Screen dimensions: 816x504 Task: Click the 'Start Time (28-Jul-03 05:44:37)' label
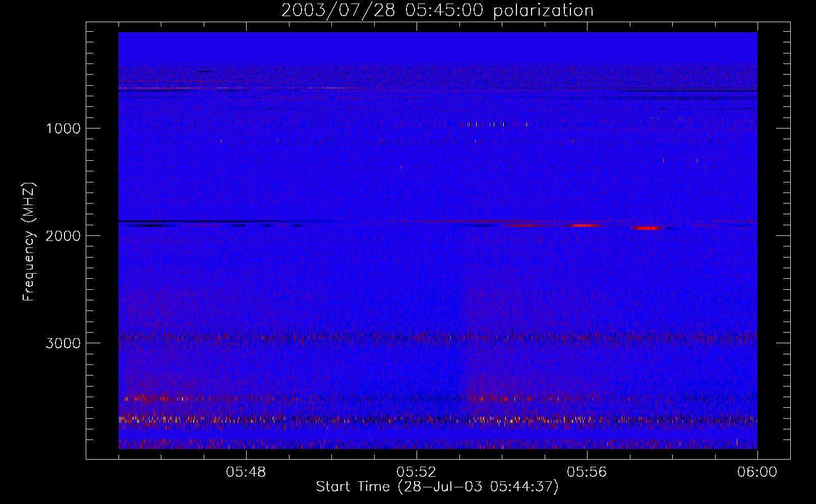tap(437, 487)
